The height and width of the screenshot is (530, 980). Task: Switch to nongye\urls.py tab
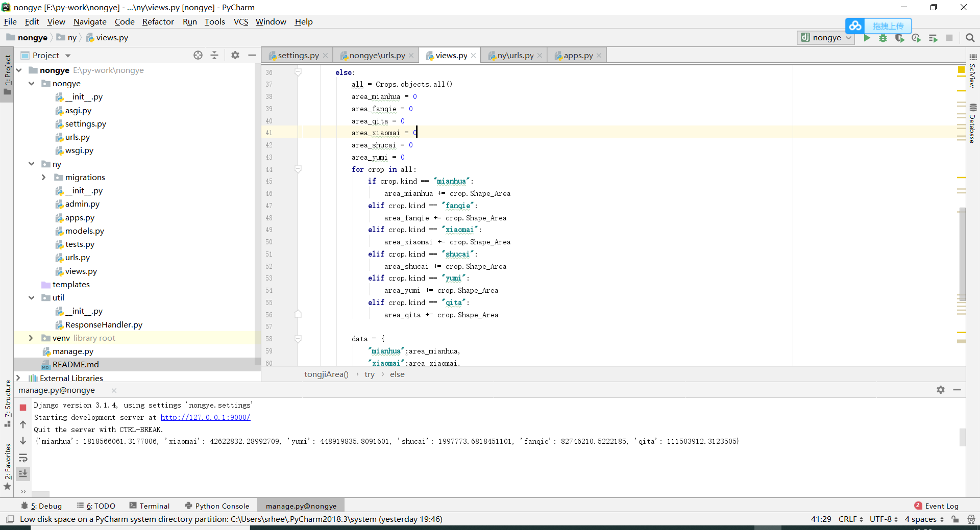[x=377, y=56]
